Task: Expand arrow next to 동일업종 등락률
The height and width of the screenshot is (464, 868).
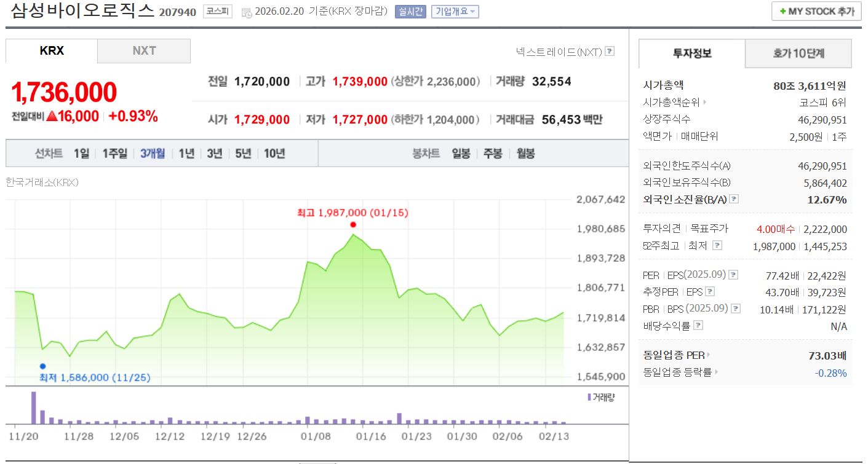Action: click(x=717, y=372)
